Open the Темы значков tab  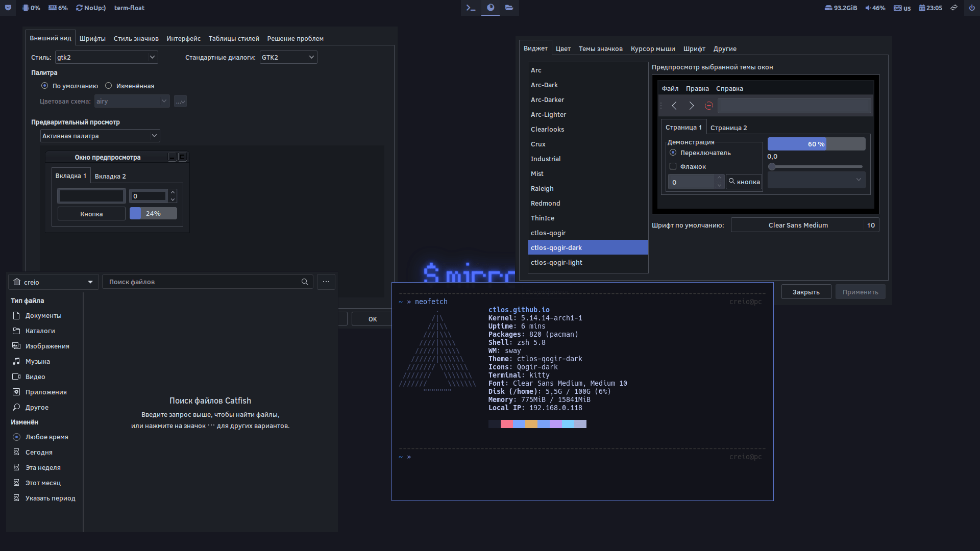tap(600, 48)
